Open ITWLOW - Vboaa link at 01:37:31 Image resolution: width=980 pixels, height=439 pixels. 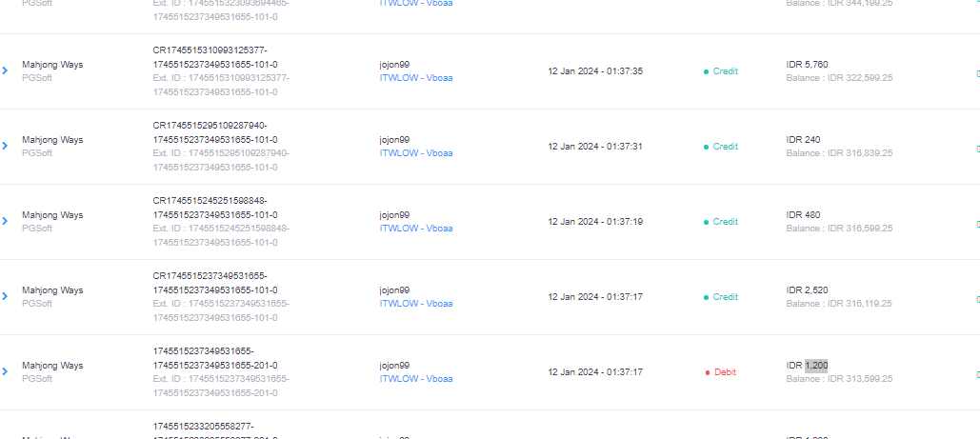[416, 153]
